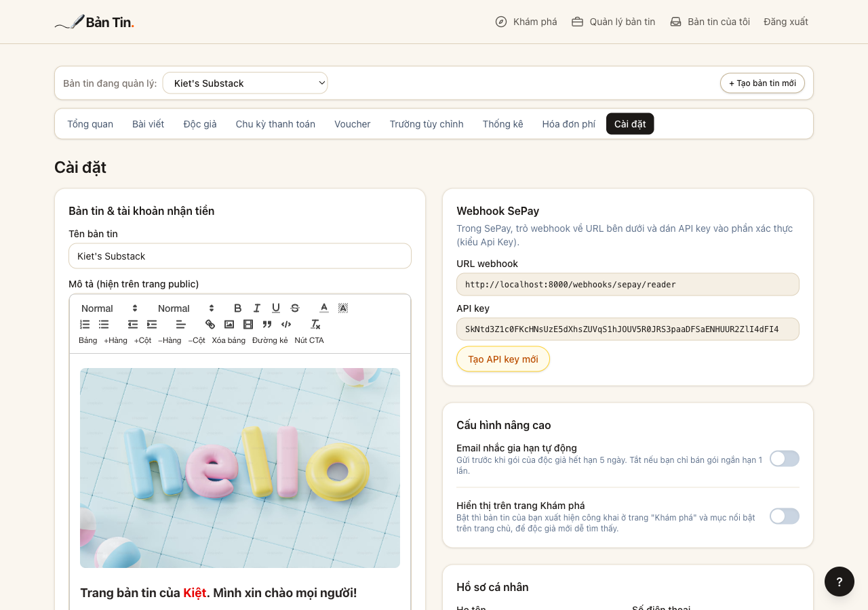Log out via Đăng xuất
Screen dimensions: 868x610
(786, 22)
